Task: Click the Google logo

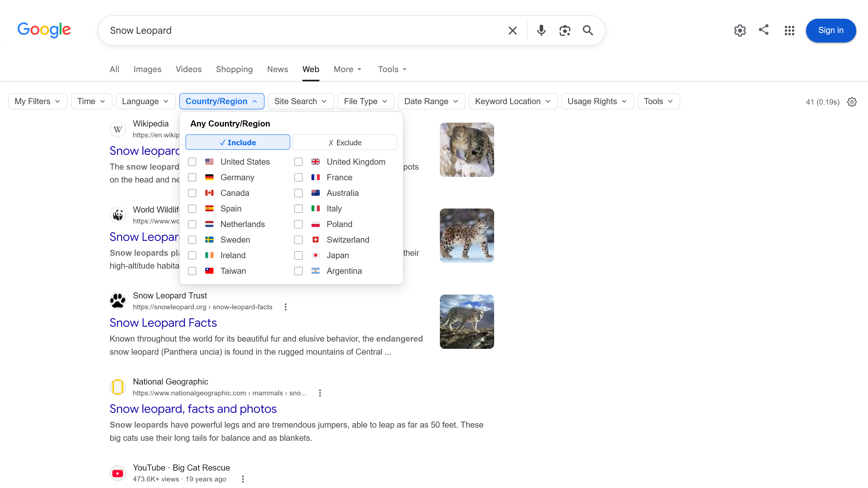Action: [x=44, y=30]
